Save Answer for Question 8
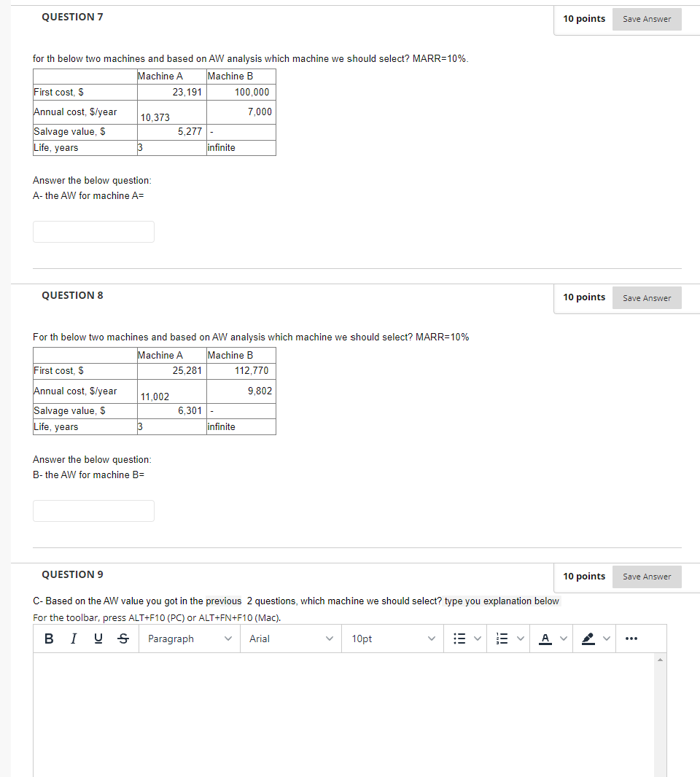The width and height of the screenshot is (700, 777). (x=647, y=298)
